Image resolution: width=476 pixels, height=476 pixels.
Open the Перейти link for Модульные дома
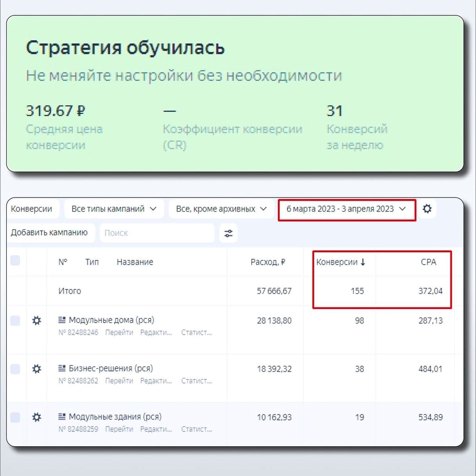pos(120,332)
